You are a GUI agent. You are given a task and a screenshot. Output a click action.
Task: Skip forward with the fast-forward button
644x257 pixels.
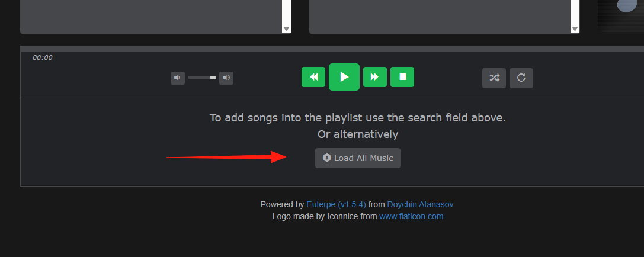click(375, 77)
